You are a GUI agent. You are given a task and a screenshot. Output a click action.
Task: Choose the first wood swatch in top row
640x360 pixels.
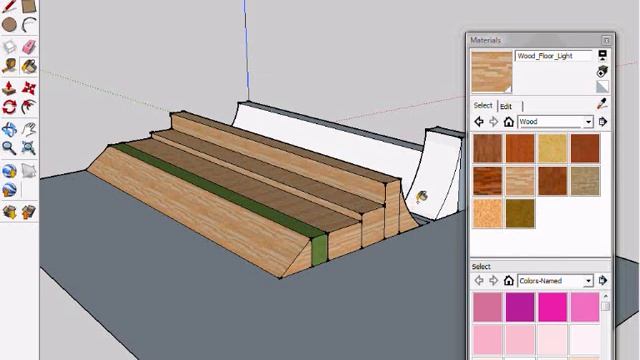(x=487, y=149)
